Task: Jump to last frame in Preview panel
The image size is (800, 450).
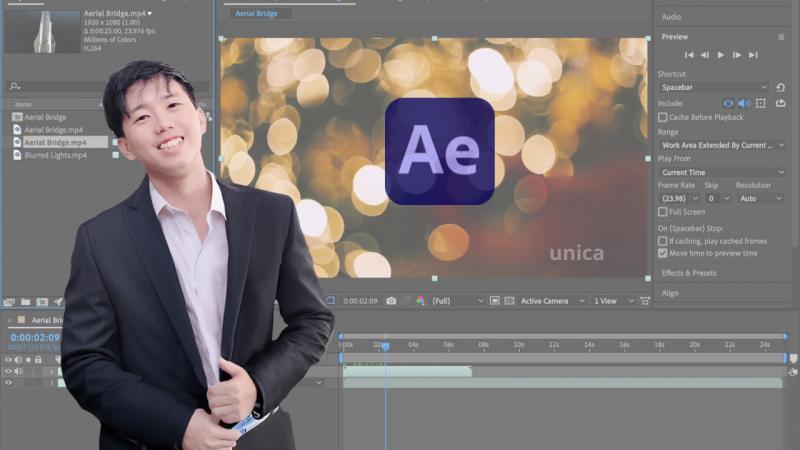Action: [753, 55]
